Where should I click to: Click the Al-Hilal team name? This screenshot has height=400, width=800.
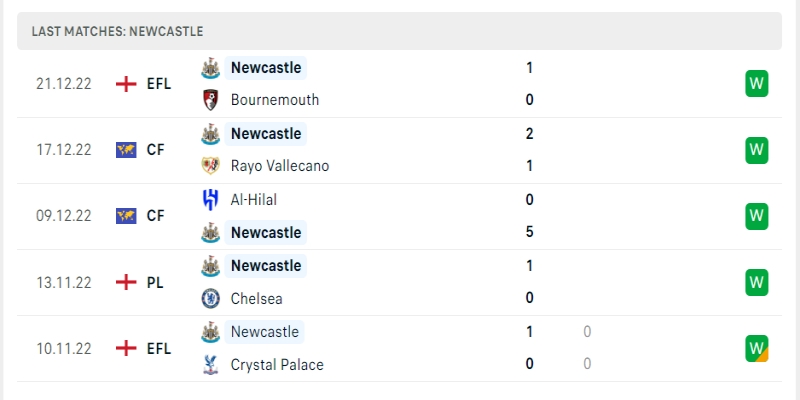pos(254,199)
